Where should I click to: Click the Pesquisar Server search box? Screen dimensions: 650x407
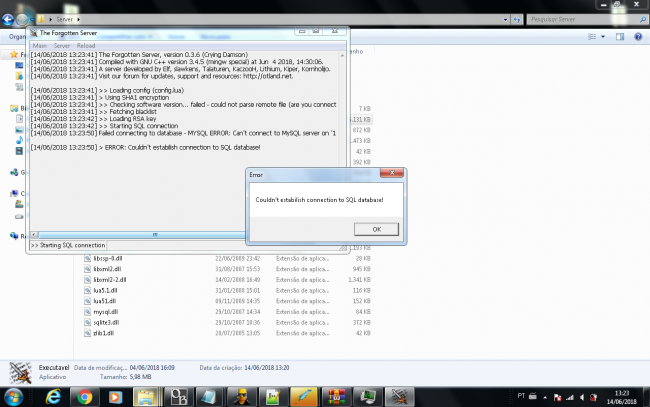click(586, 19)
